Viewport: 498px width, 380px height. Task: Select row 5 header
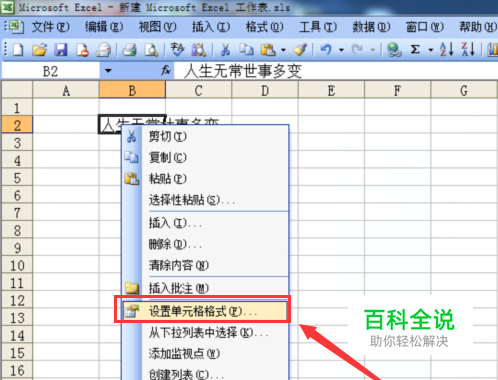click(17, 177)
